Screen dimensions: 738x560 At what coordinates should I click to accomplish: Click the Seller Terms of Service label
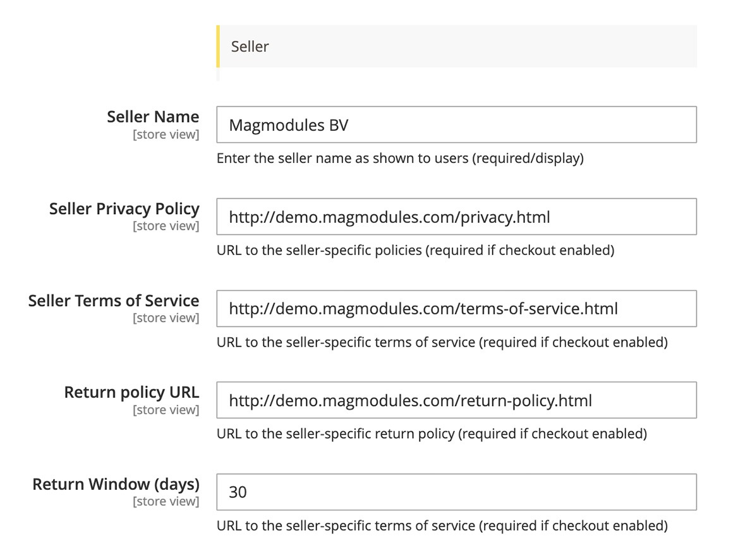click(x=114, y=301)
